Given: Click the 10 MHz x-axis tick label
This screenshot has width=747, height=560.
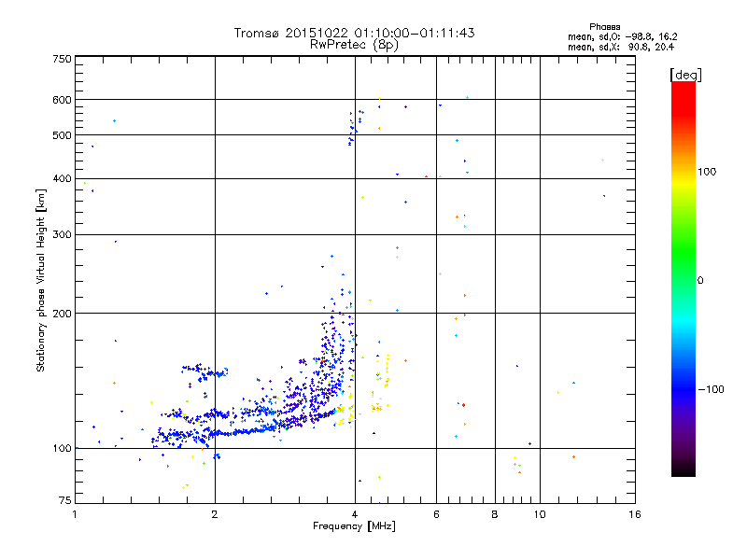Looking at the screenshot, I should [x=540, y=514].
